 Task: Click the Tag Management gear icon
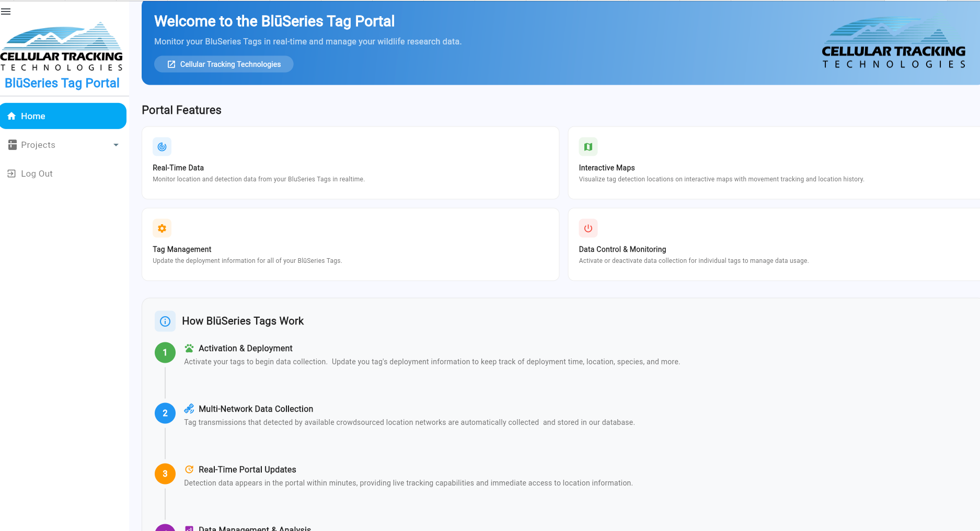tap(162, 228)
